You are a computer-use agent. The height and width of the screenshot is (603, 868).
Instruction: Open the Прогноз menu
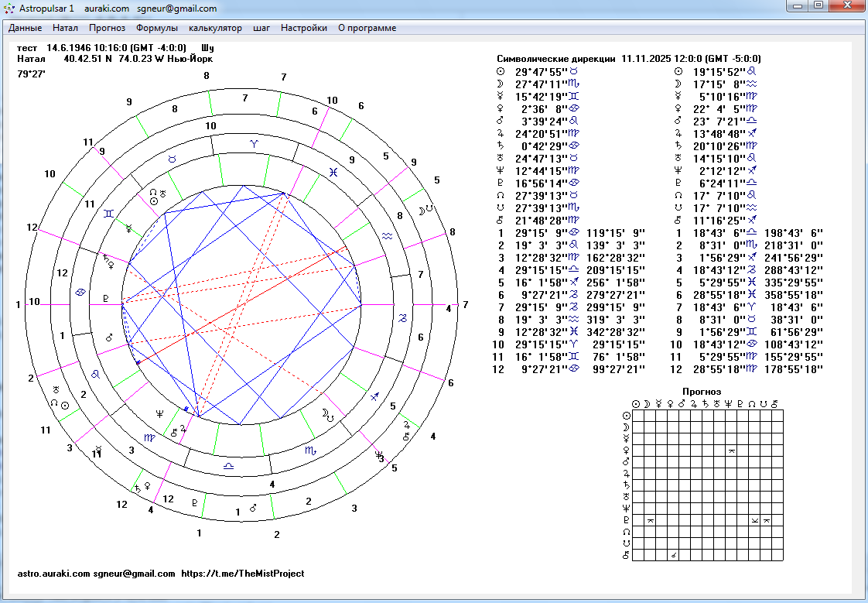tap(107, 28)
